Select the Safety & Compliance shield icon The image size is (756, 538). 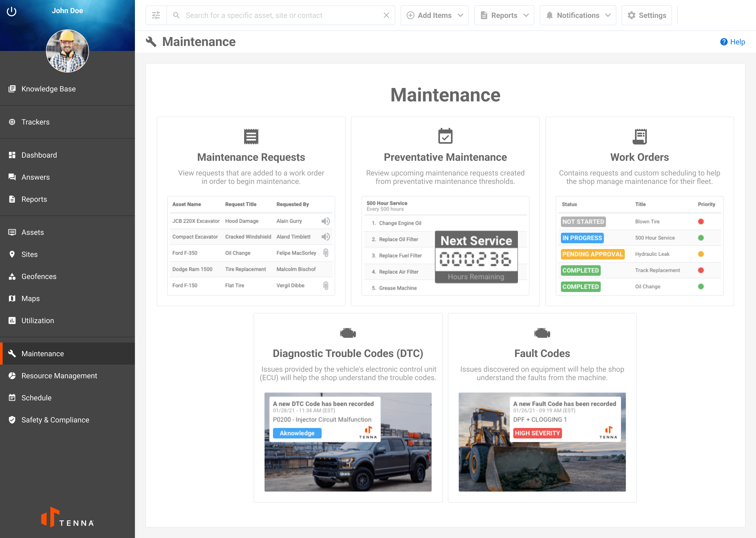tap(12, 420)
